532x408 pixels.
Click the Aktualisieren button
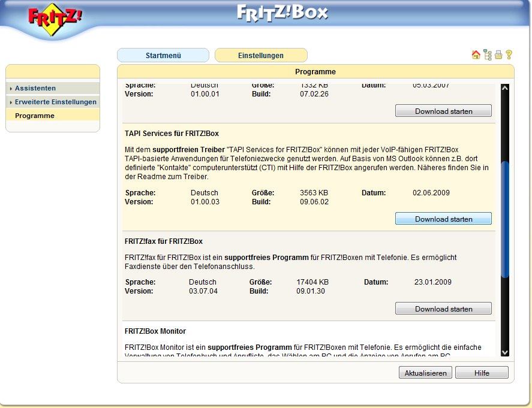pyautogui.click(x=425, y=373)
